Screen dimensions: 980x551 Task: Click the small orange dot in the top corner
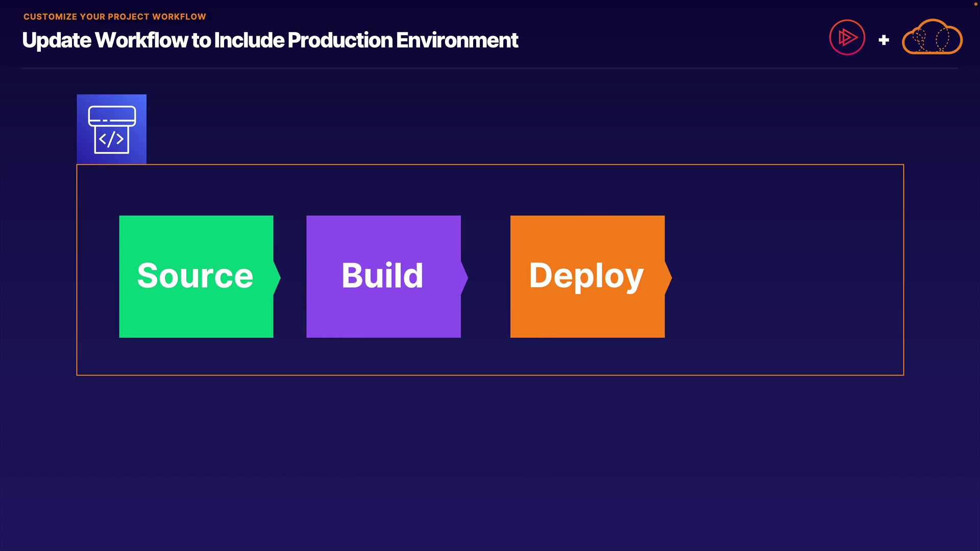point(975,4)
